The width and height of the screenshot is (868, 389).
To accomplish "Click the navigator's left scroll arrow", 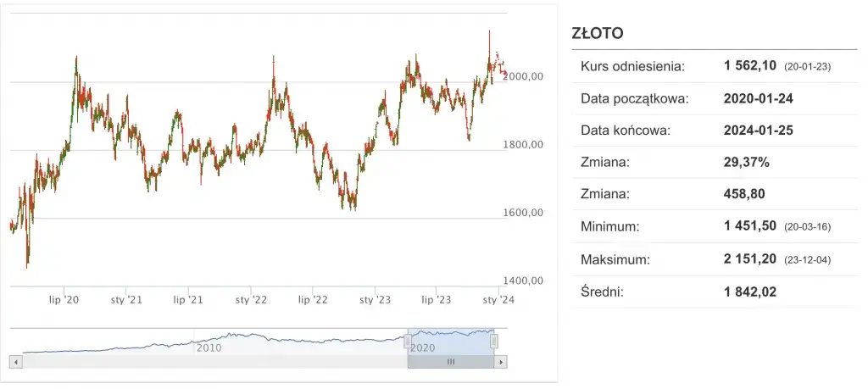I will coord(14,362).
